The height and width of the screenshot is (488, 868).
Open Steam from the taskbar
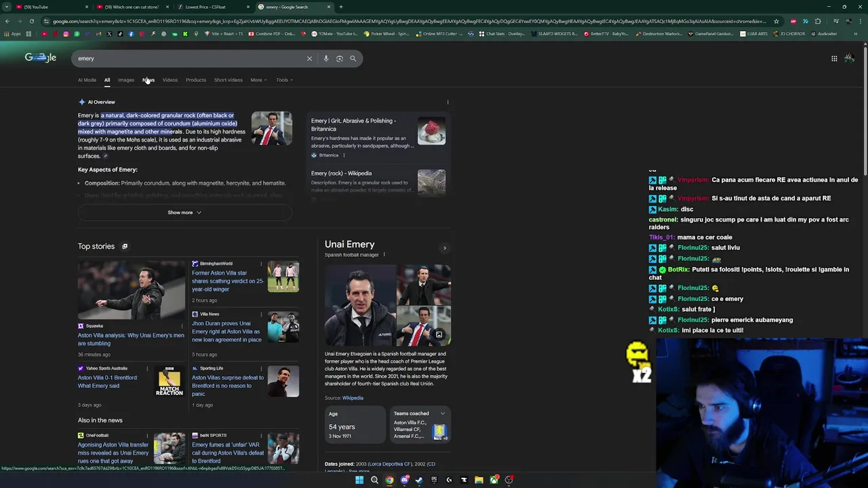419,480
